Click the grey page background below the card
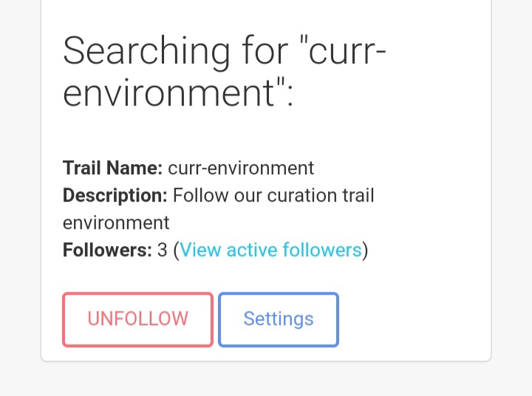This screenshot has height=396, width=532. point(266,380)
